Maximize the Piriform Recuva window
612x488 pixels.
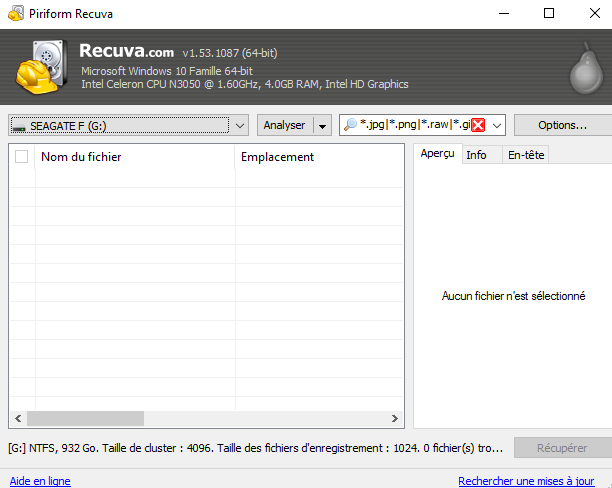pyautogui.click(x=549, y=14)
